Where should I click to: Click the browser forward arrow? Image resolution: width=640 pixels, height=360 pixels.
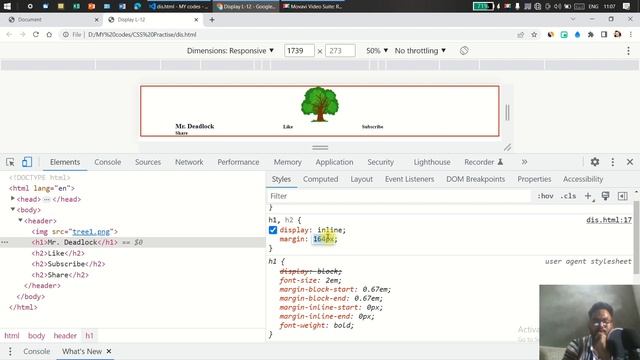[22, 35]
